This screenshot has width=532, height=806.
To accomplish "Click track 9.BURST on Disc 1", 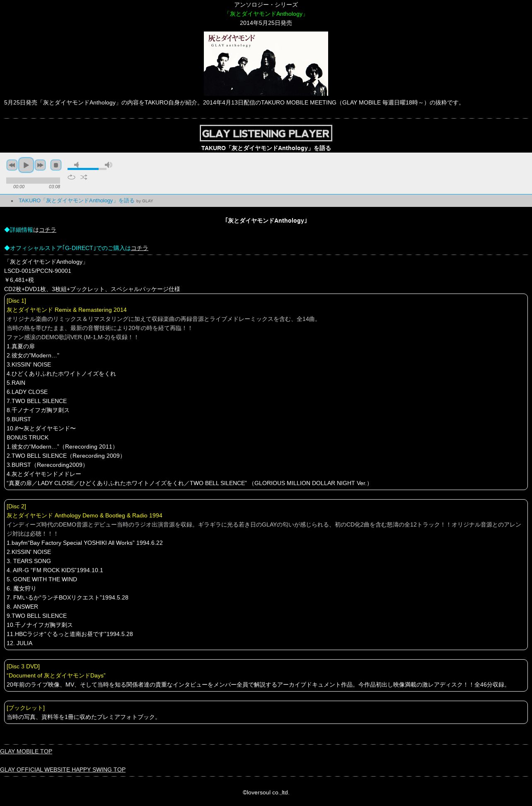I will click(x=19, y=419).
